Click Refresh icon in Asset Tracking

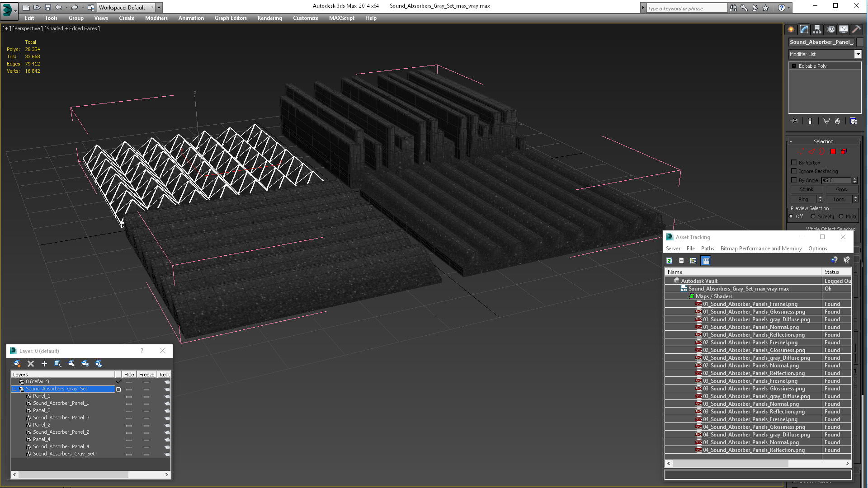[x=670, y=261]
